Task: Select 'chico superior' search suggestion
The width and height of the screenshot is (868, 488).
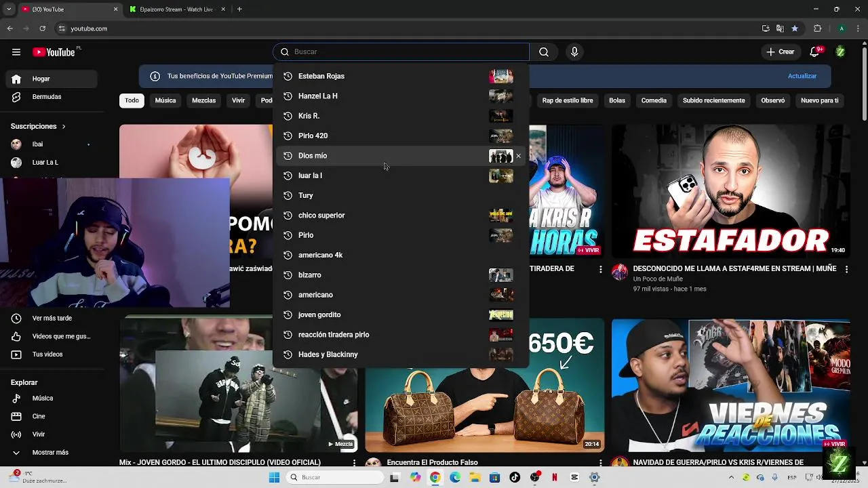Action: (x=400, y=216)
